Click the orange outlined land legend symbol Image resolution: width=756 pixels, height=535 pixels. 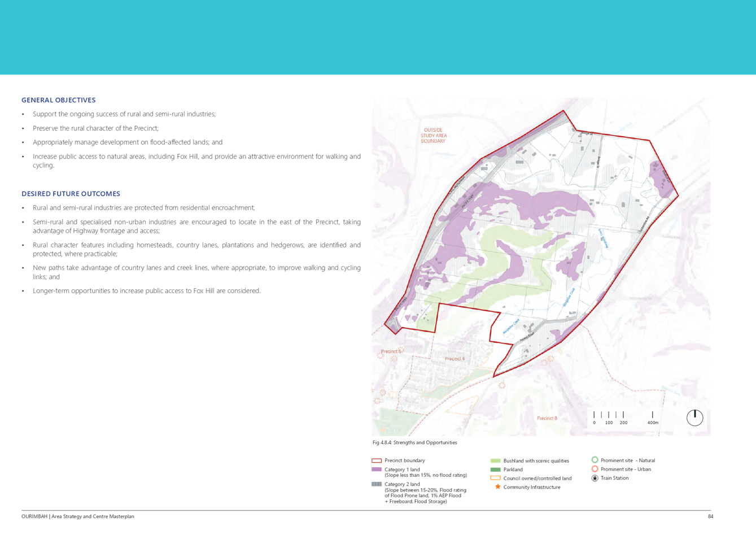495,479
